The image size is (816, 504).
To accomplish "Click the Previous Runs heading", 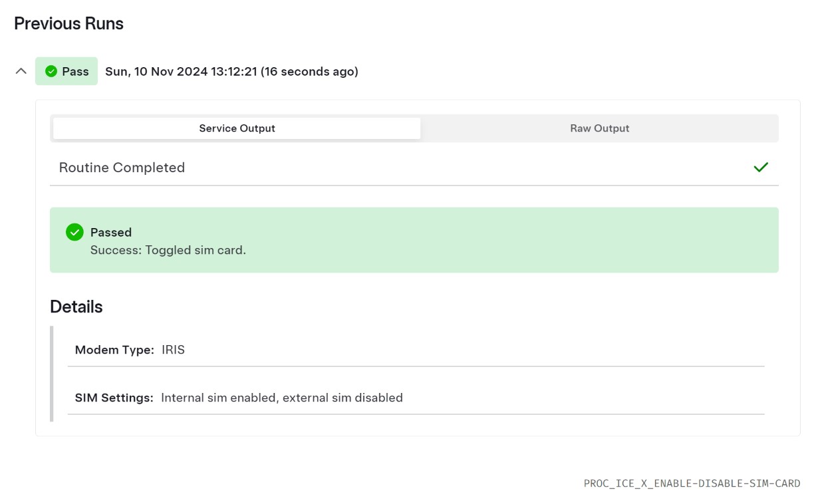I will click(68, 23).
